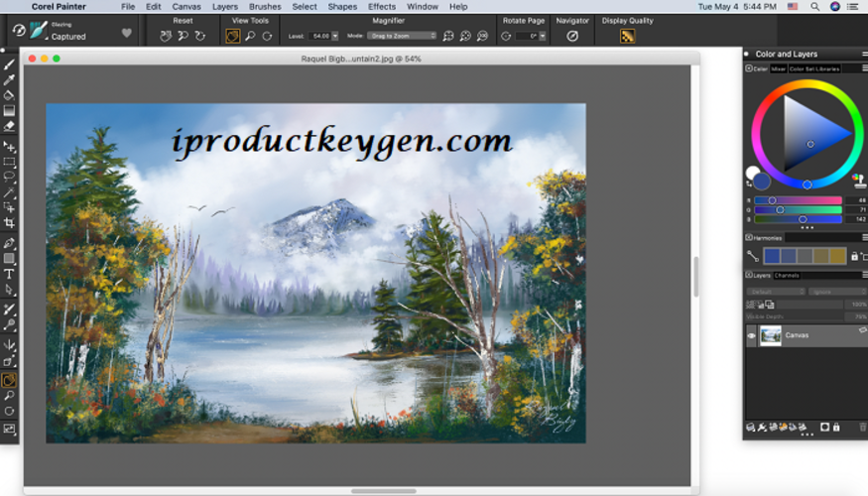Click the Magnifier icon under View Tools
Image resolution: width=868 pixels, height=496 pixels.
pyautogui.click(x=250, y=36)
